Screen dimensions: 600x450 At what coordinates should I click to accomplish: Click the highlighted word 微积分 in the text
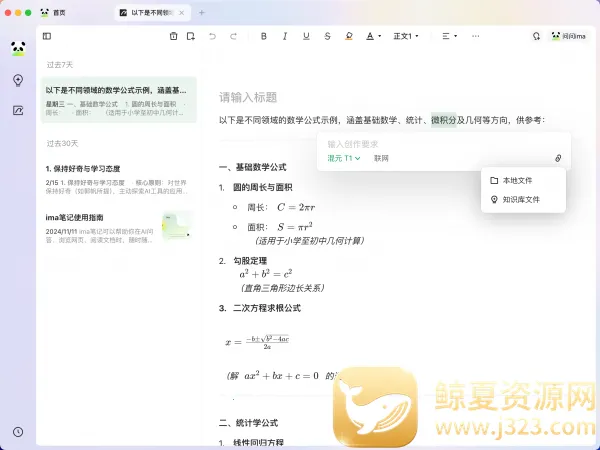(444, 120)
